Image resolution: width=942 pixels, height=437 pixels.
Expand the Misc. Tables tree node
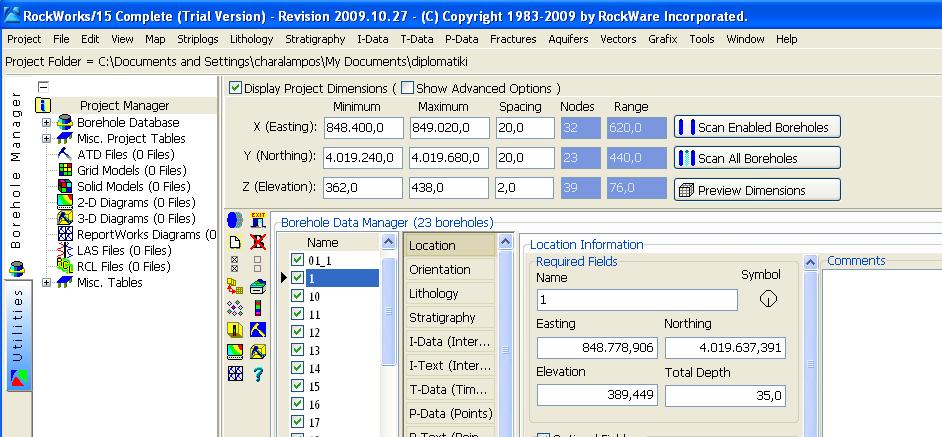tap(46, 283)
